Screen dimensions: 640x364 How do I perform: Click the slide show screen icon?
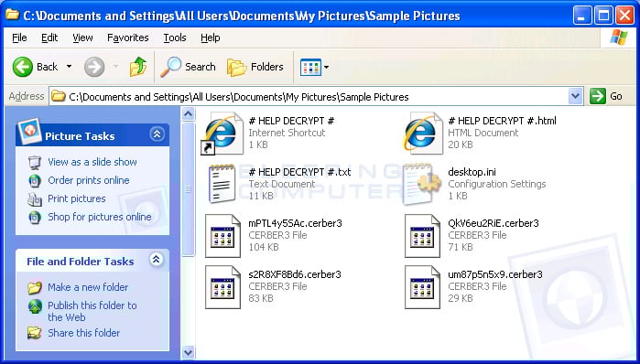35,163
